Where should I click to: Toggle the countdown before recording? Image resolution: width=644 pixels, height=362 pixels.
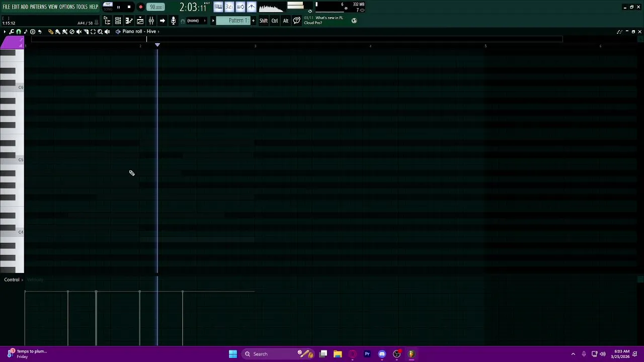[229, 7]
